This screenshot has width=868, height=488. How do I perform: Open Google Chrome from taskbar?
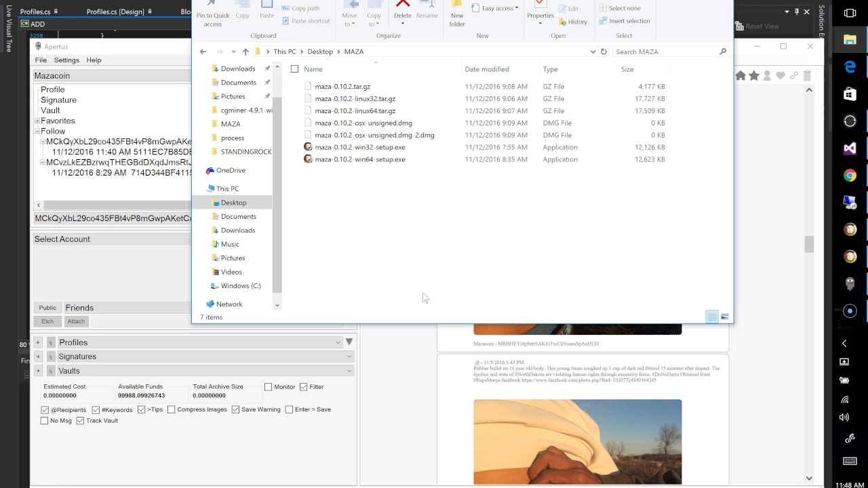click(x=850, y=176)
